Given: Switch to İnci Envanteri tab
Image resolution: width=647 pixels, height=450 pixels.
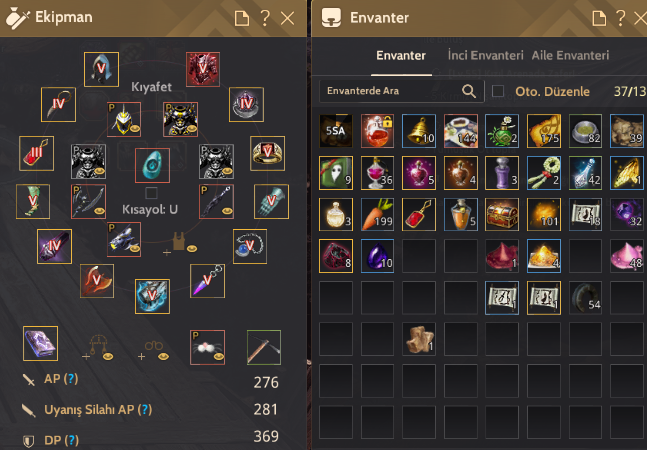Looking at the screenshot, I should (x=486, y=55).
